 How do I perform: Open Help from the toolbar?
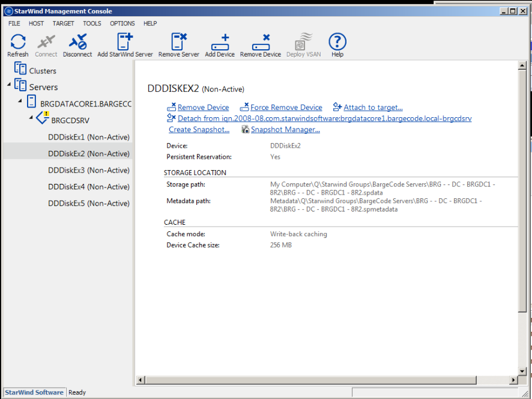(337, 41)
